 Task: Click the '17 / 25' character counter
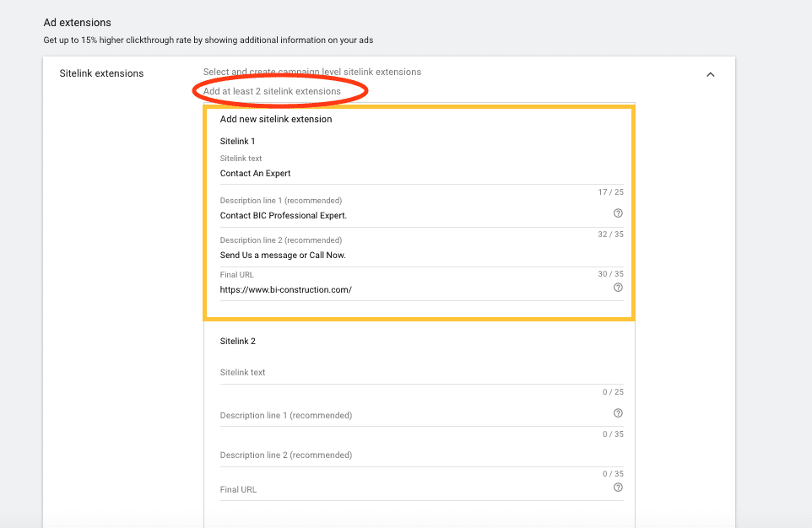pos(610,191)
